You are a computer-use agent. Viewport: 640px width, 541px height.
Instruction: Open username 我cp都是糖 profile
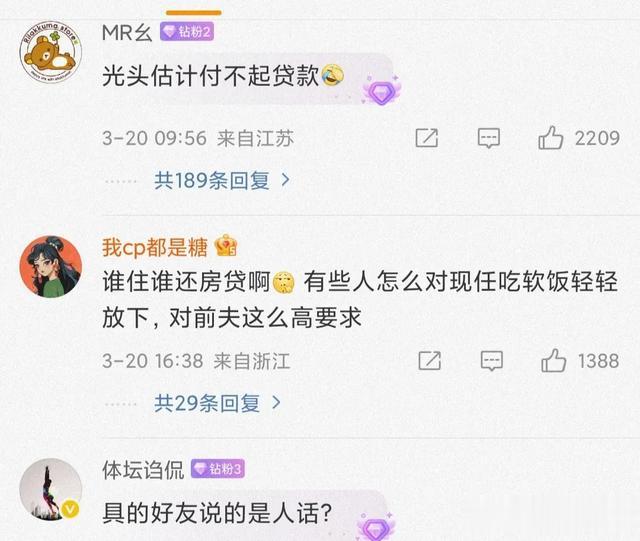[x=155, y=247]
